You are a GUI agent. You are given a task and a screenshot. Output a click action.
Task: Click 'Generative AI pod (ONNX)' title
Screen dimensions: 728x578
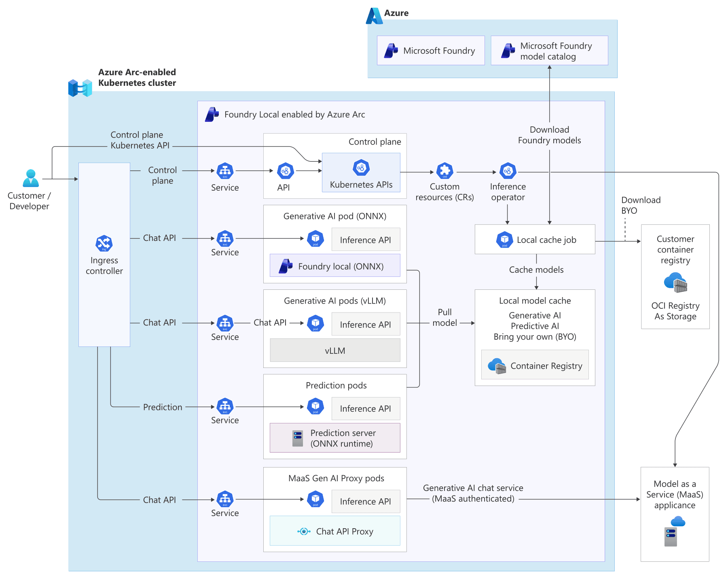click(x=335, y=216)
